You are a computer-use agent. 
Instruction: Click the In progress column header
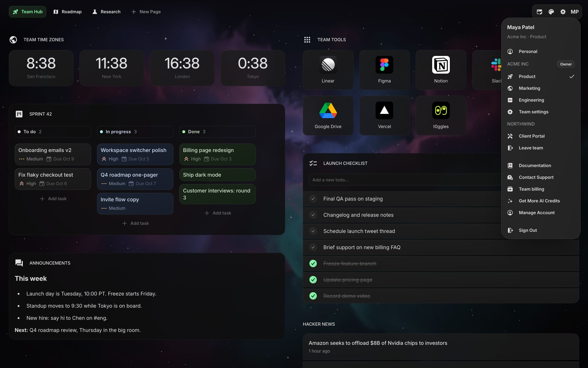pos(135,132)
